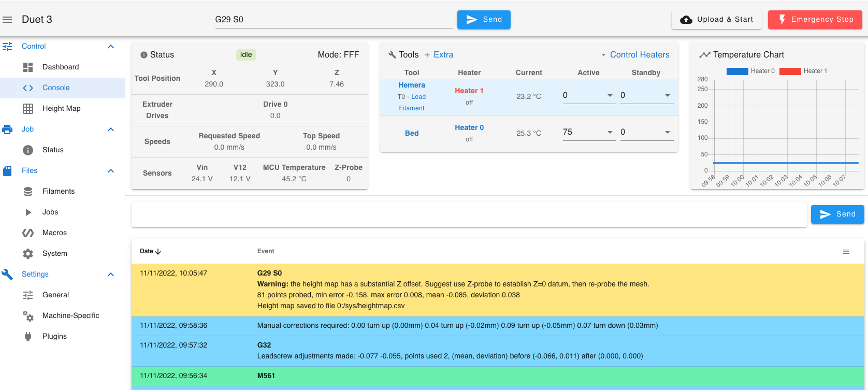This screenshot has width=868, height=390.
Task: Click the Height Map grid icon
Action: [x=28, y=109]
